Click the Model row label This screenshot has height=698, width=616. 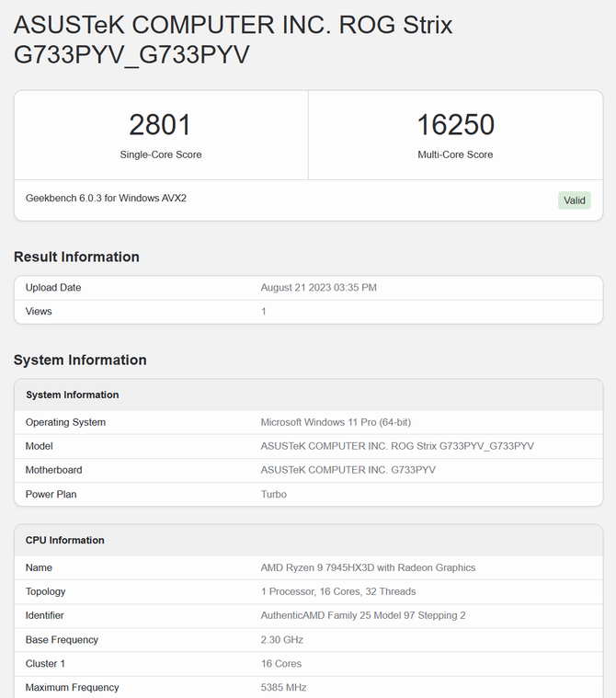pos(40,446)
